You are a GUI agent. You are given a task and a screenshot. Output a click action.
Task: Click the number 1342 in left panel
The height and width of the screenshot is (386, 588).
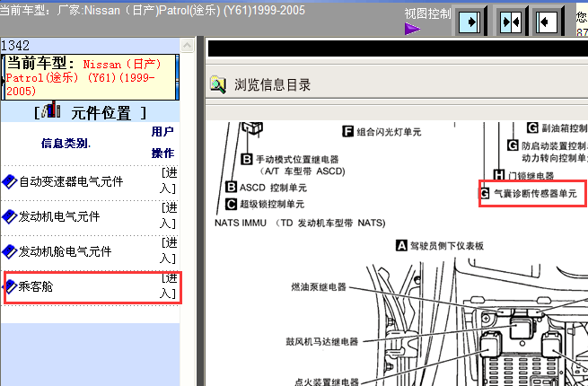(15, 46)
